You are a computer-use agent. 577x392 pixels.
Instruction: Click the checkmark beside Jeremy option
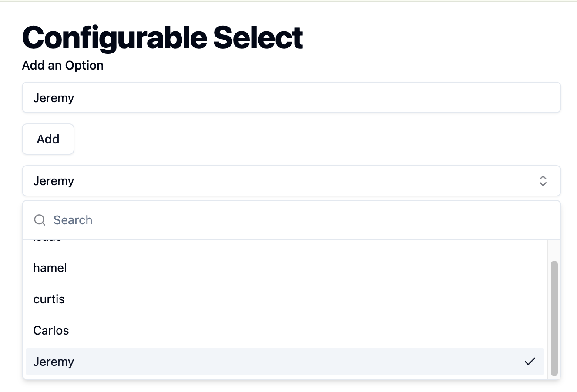click(530, 362)
